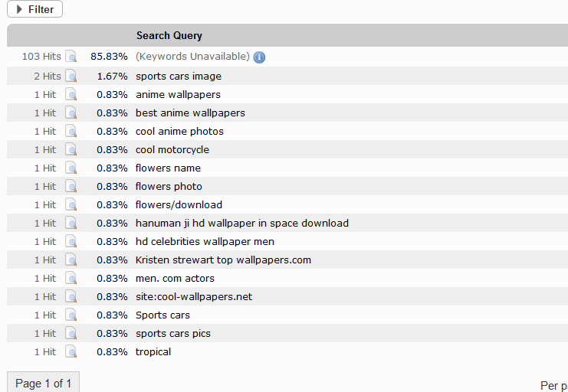This screenshot has height=392, width=568.
Task: Open details icon for flowers photo row
Action: point(71,186)
